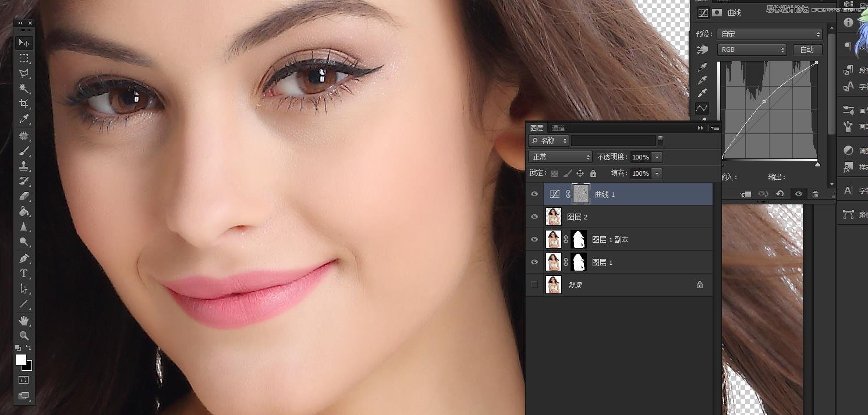The height and width of the screenshot is (415, 868).
Task: Toggle adjustment visibility in the Properties footer
Action: coord(799,194)
